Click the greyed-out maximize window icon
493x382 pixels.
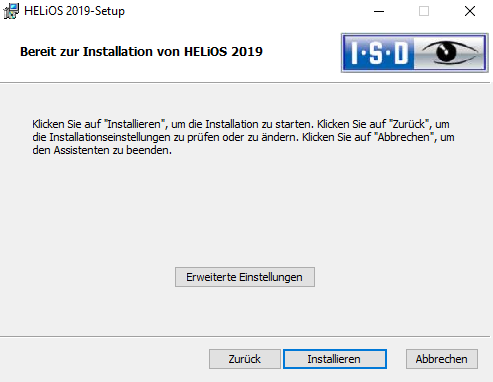[x=424, y=11]
